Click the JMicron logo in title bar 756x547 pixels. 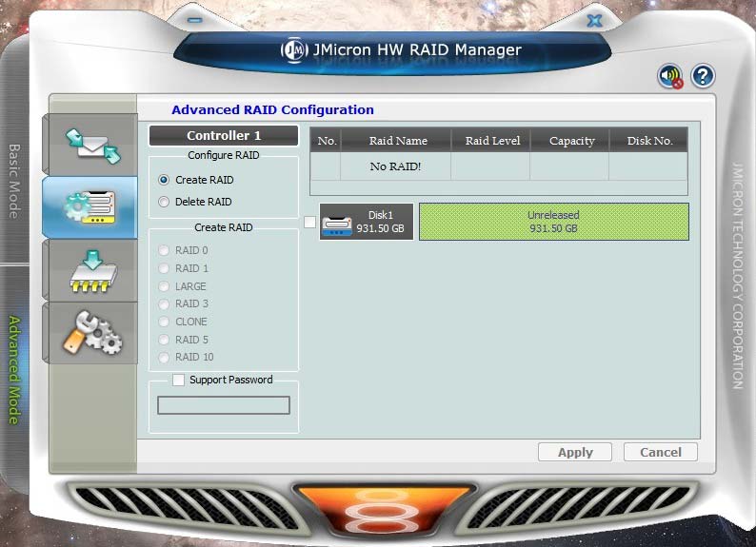click(x=293, y=50)
